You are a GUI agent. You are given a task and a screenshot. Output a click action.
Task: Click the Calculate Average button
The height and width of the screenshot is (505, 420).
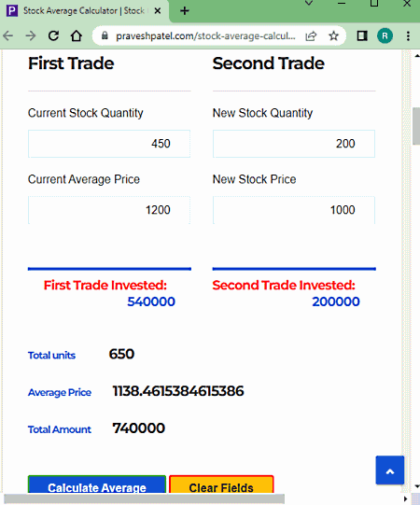point(97,484)
